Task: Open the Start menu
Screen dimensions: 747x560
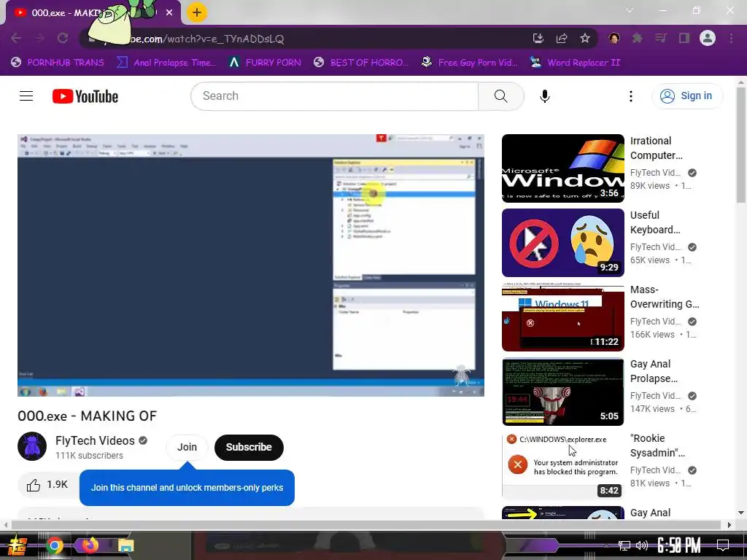Action: pos(18,545)
